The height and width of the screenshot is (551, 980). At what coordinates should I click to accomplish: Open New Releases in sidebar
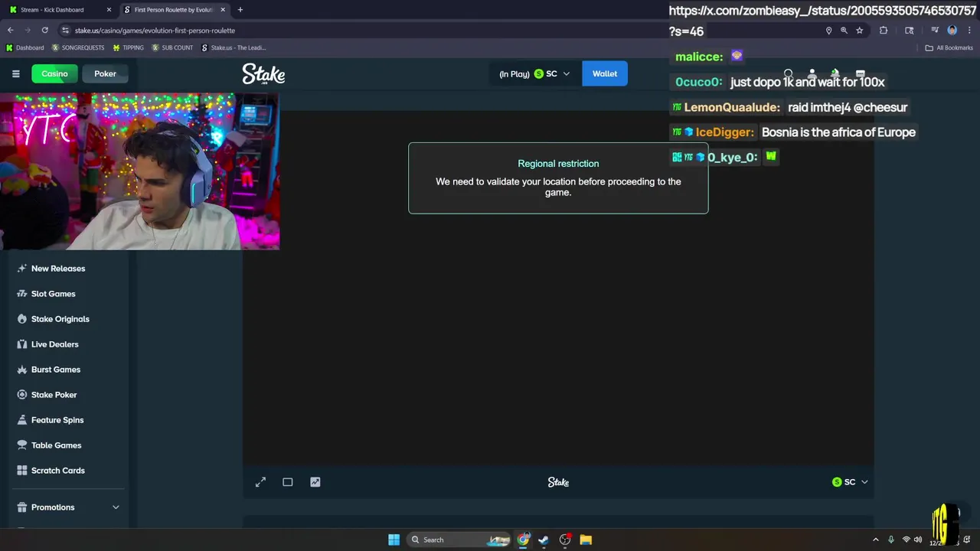(58, 269)
